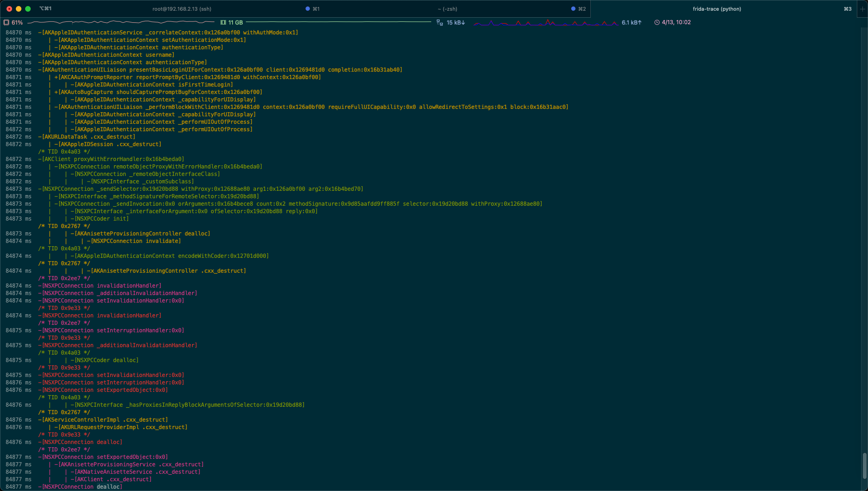Click the NSXPCConnection invalidate line
Viewport: 868px width, 491px height.
click(134, 241)
